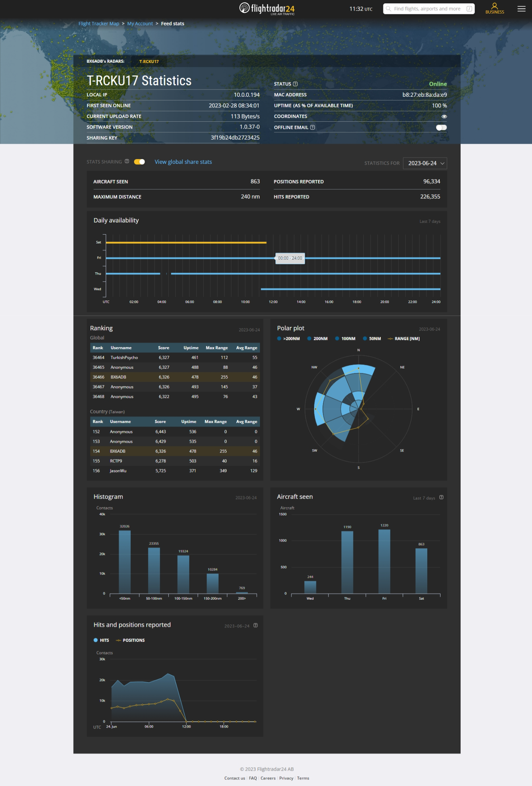Click the Sat aircraft seen bar
532x786 pixels.
[x=421, y=571]
